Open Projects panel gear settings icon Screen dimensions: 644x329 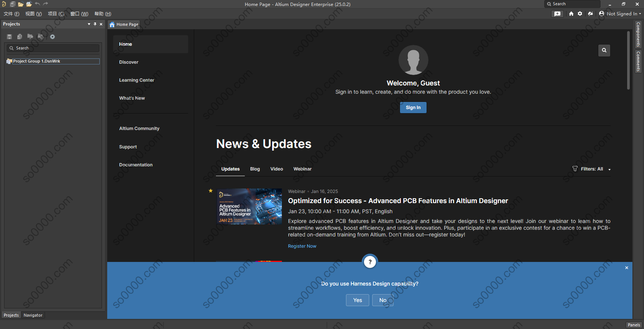(52, 37)
